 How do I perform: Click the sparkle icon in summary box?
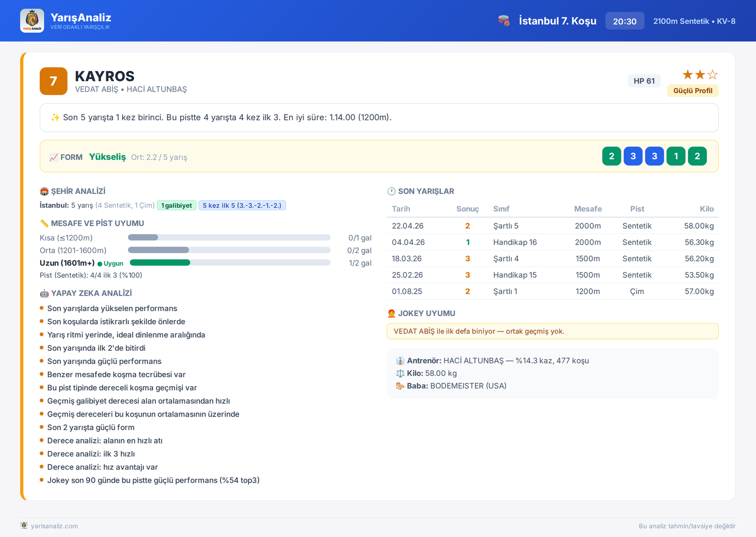[x=55, y=118]
